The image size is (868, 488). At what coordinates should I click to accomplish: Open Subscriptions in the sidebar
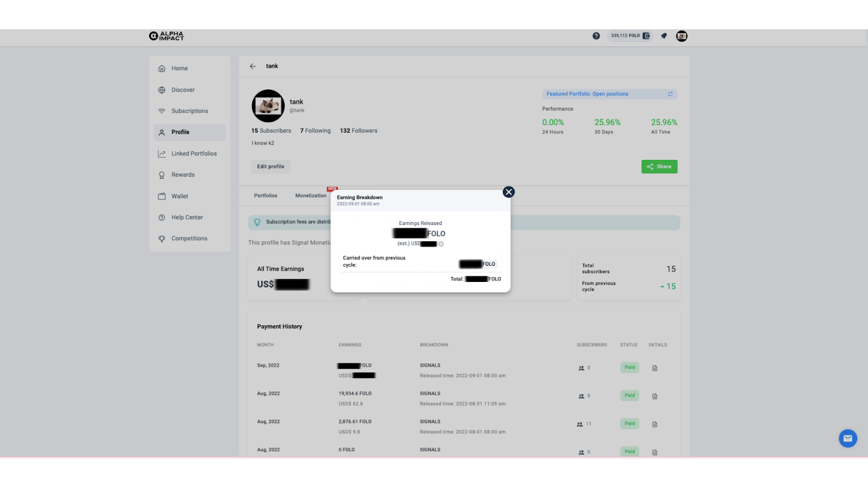[x=189, y=111]
